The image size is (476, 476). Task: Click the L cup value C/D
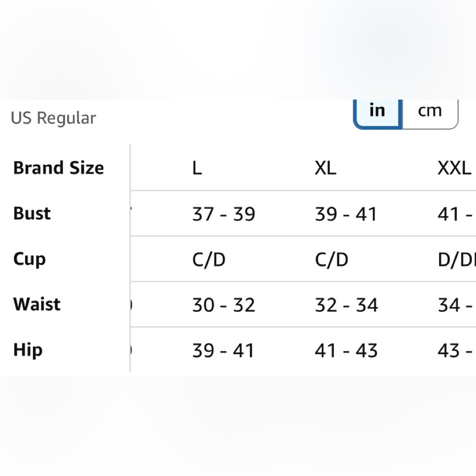point(209,260)
